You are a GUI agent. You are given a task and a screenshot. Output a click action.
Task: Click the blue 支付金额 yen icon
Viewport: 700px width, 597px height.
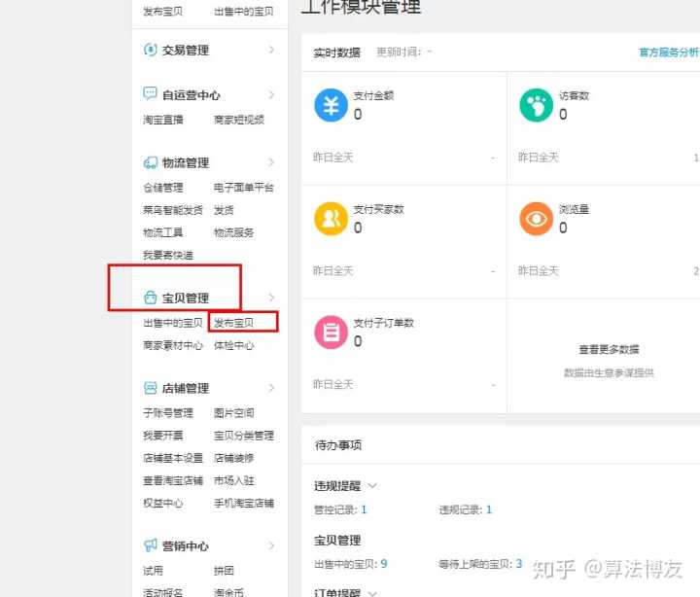point(331,105)
